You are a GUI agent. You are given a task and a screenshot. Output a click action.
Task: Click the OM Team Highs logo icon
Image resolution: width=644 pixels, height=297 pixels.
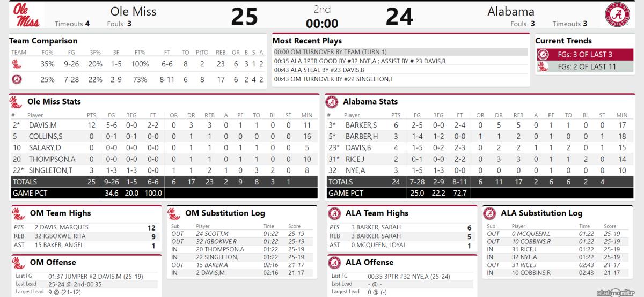[18, 213]
